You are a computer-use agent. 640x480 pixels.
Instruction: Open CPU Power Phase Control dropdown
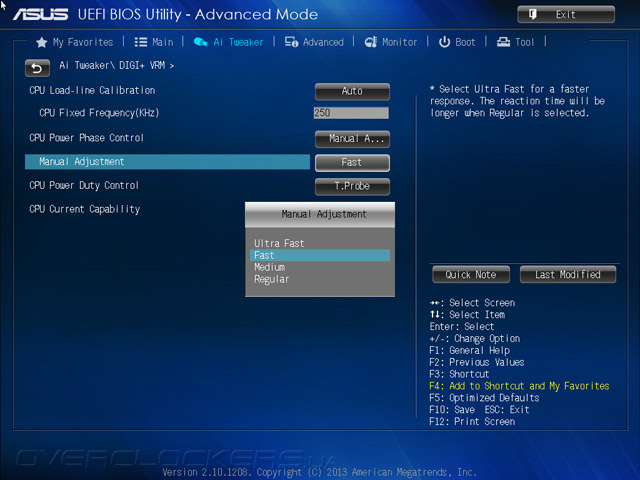352,139
